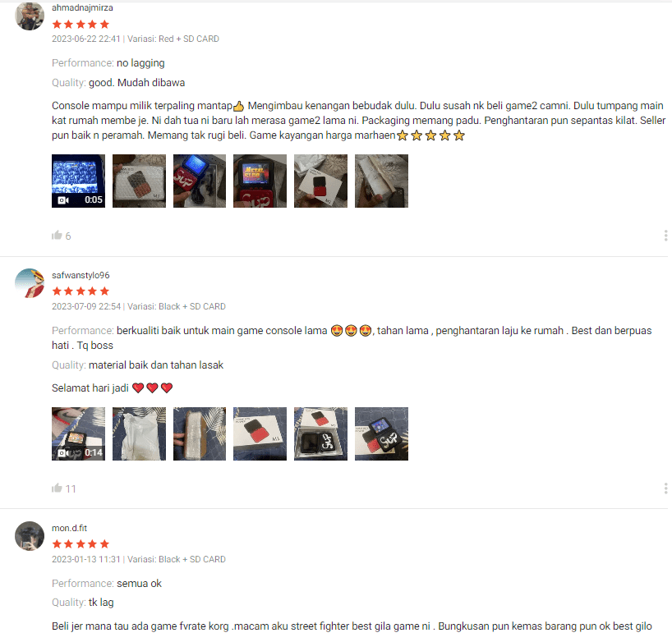Viewport: 672px width, 642px height.
Task: Play the 0:05 review video
Action: point(78,181)
